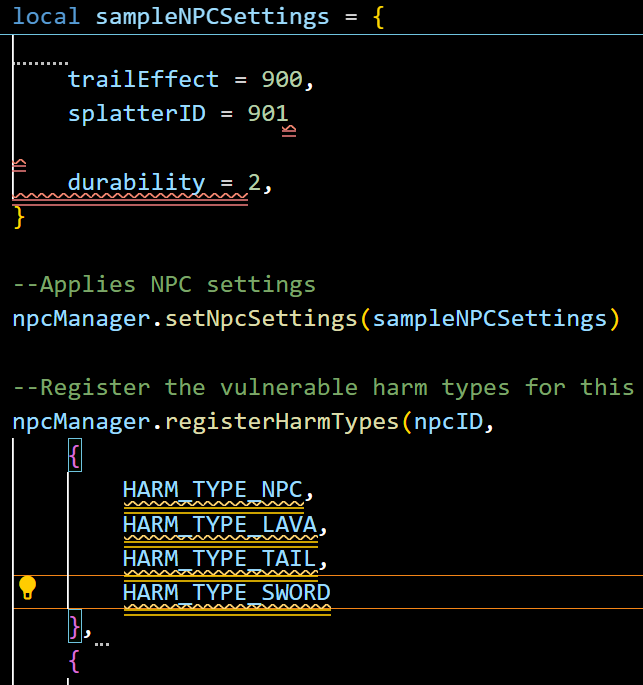Viewport: 643px width, 685px height.
Task: Click the lightbulb quick-fix icon
Action: coord(28,588)
